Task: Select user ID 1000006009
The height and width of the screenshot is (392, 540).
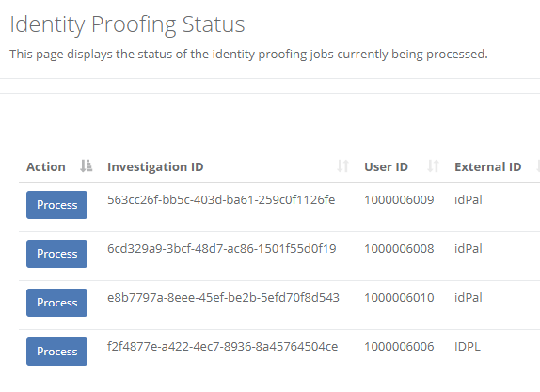Action: click(399, 200)
